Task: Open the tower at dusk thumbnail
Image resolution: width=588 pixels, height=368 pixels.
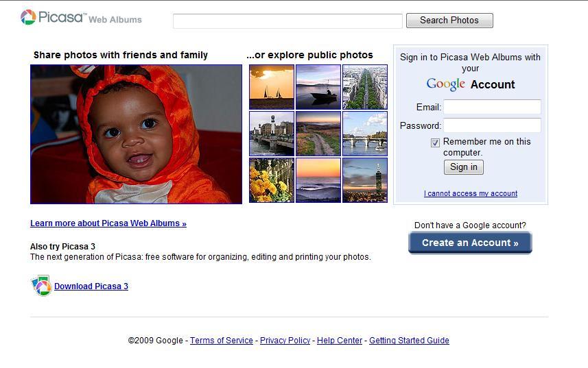Action: tap(365, 180)
